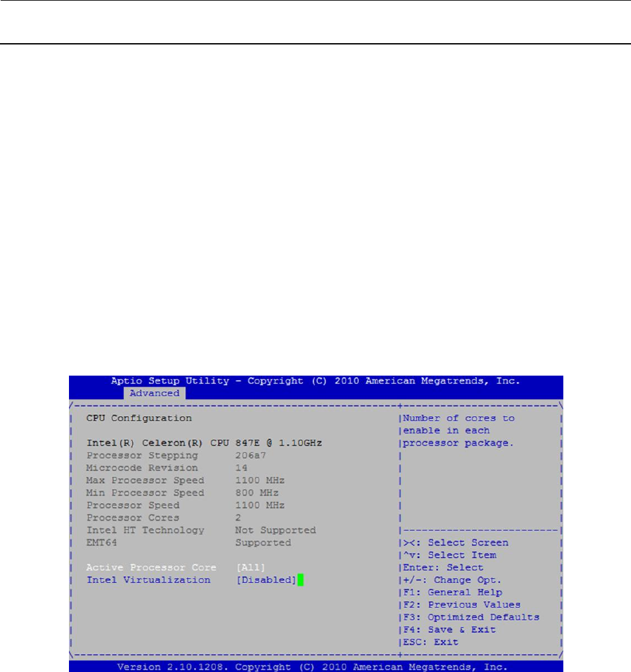Click the ESC: Exit hint

[431, 642]
